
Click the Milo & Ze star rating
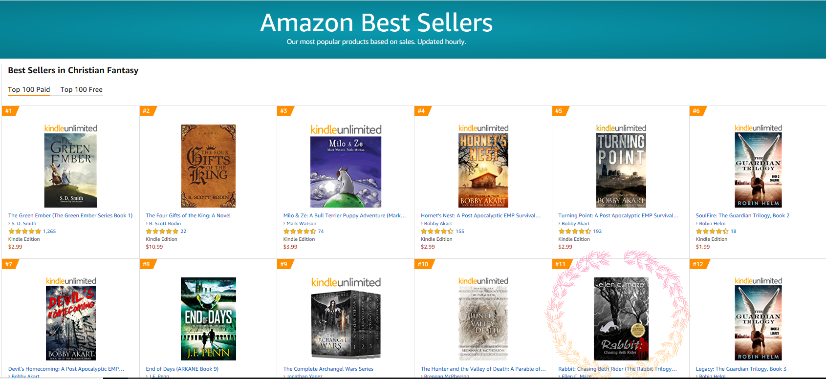click(300, 231)
